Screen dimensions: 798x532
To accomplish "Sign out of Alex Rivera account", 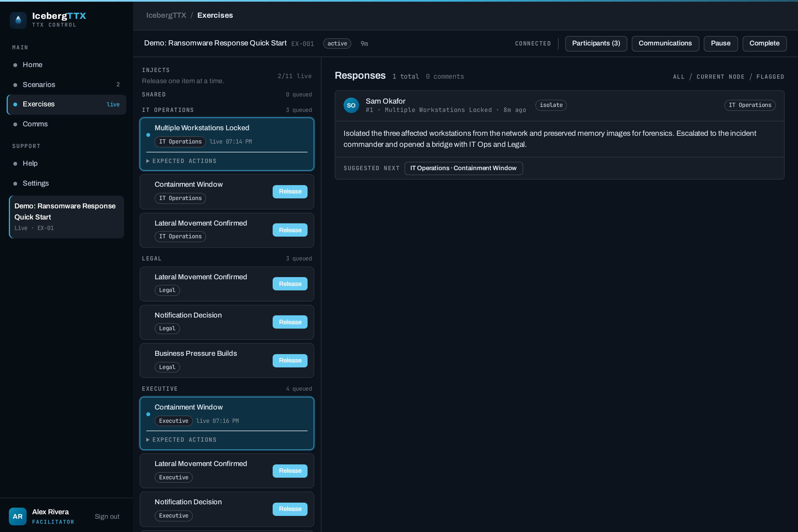I will [107, 516].
